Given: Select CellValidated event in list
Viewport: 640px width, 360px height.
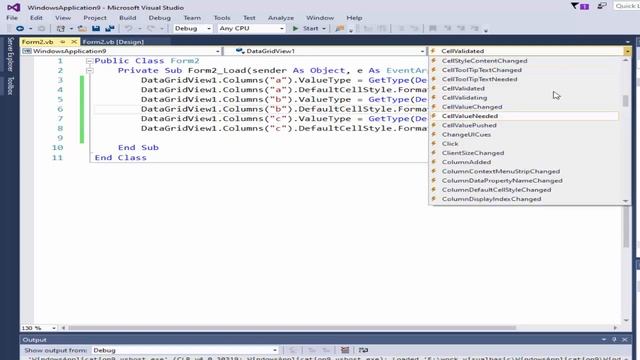Looking at the screenshot, I should (x=463, y=88).
